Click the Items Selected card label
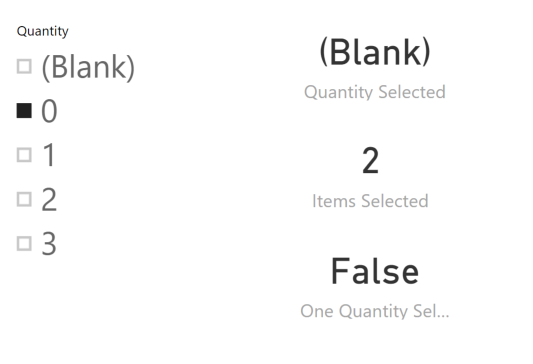 click(x=370, y=201)
